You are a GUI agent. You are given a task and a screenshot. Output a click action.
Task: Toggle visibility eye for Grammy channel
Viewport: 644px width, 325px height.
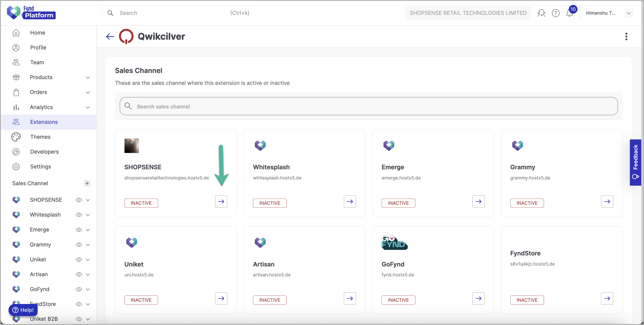pyautogui.click(x=79, y=245)
